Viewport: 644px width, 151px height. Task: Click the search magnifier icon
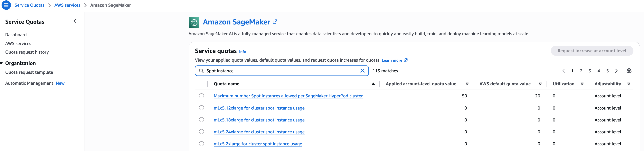point(201,71)
